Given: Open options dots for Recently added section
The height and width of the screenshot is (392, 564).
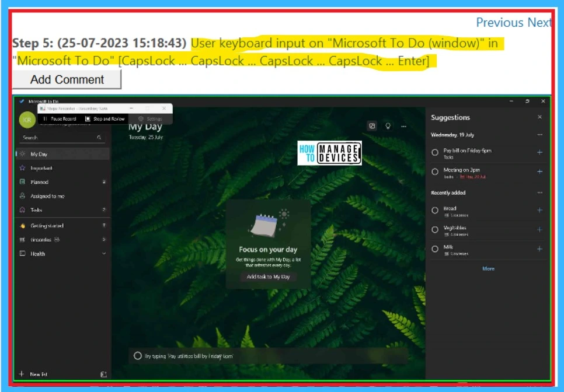Looking at the screenshot, I should pos(539,192).
